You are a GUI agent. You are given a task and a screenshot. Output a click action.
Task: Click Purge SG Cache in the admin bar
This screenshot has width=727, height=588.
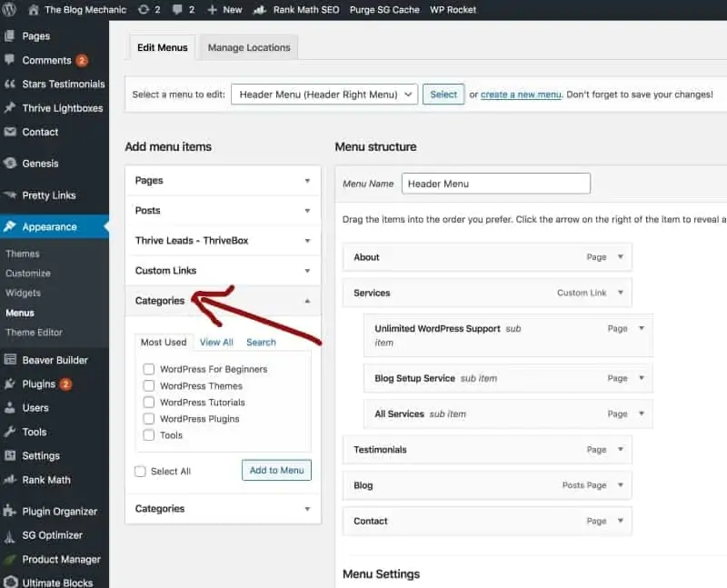pyautogui.click(x=384, y=10)
